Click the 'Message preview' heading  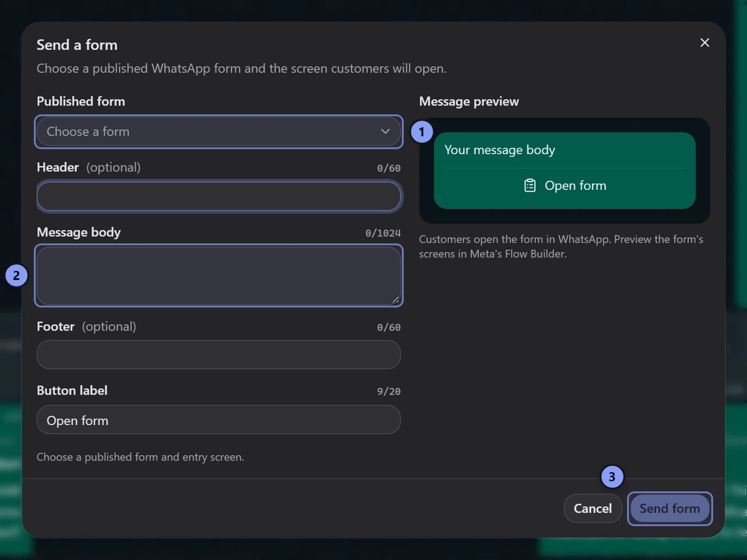coord(469,102)
